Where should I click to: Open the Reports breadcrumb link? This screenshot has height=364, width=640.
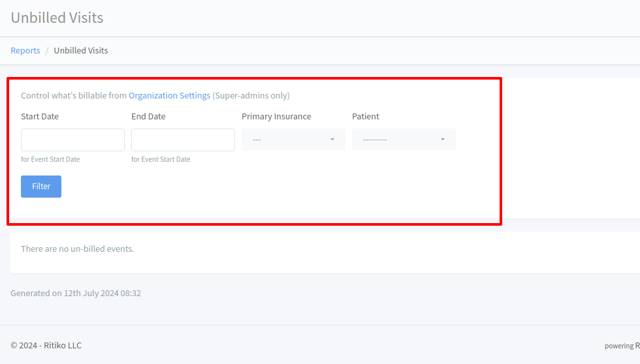coord(25,50)
